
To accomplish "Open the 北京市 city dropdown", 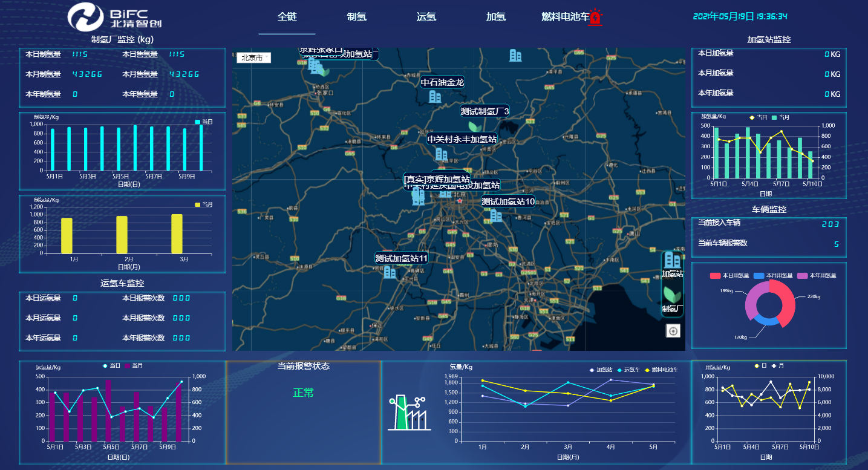I will [253, 58].
